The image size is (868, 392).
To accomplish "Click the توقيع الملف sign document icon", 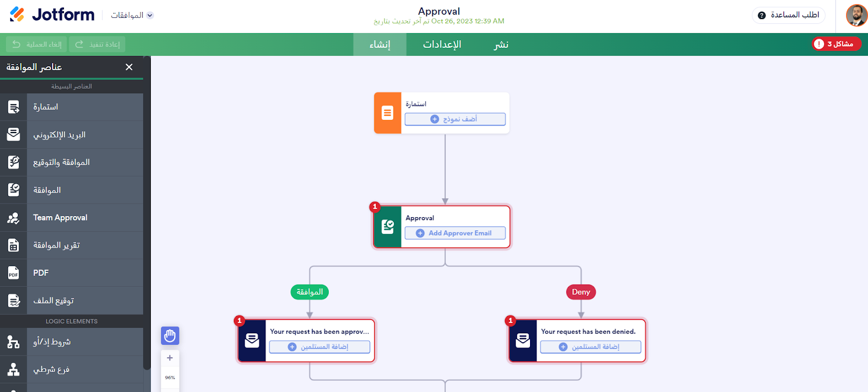I will click(x=14, y=301).
